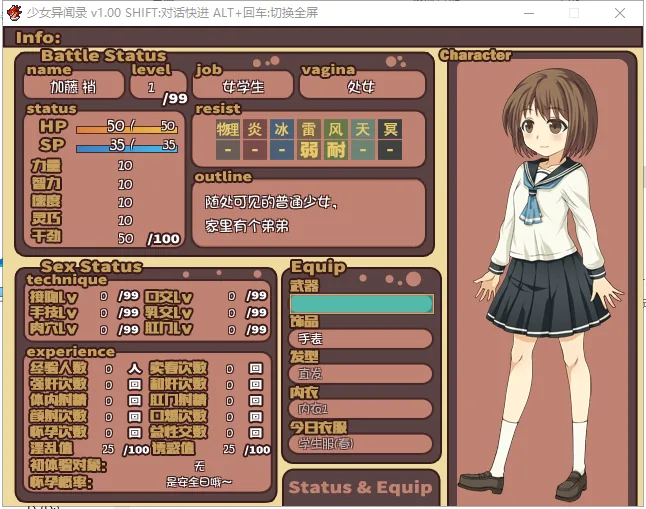Viewport: 646px width, 509px height.
Task: Click the 饰品 accessory label
Action: [304, 321]
